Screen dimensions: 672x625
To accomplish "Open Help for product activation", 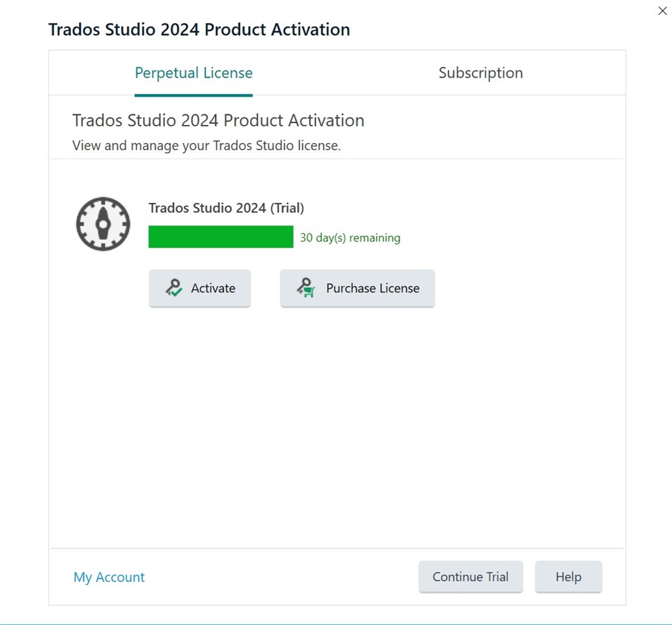I will point(568,576).
